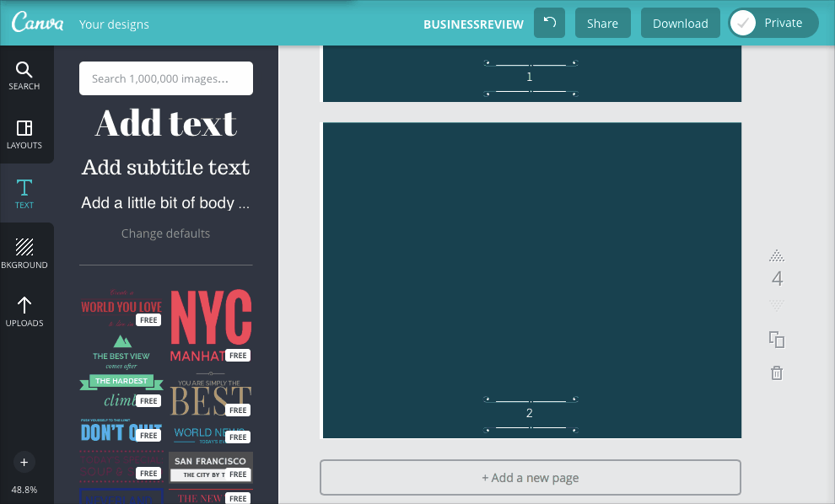The image size is (835, 504).
Task: Open the Search panel in sidebar
Action: pyautogui.click(x=24, y=76)
